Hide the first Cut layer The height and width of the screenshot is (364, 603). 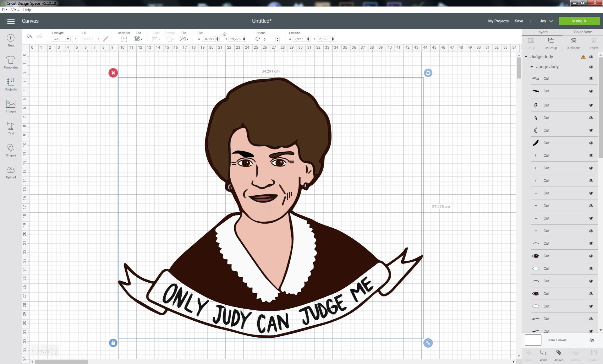[x=591, y=79]
